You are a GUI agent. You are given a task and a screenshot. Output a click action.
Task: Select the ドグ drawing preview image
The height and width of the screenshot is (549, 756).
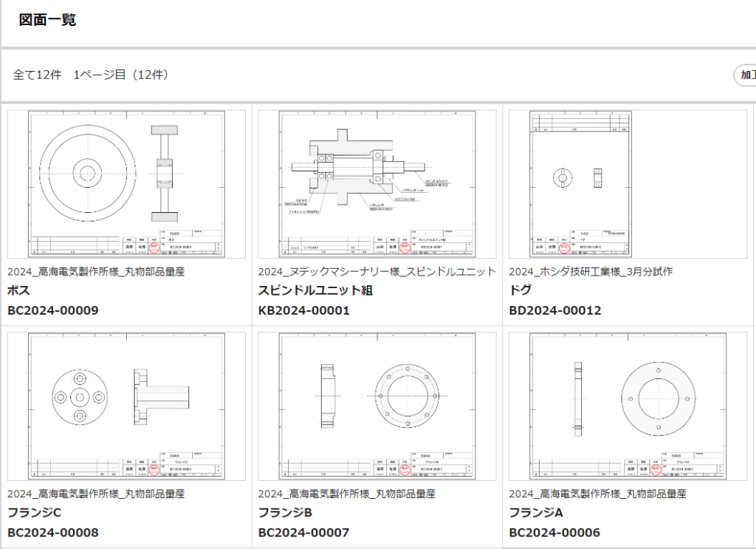[580, 184]
